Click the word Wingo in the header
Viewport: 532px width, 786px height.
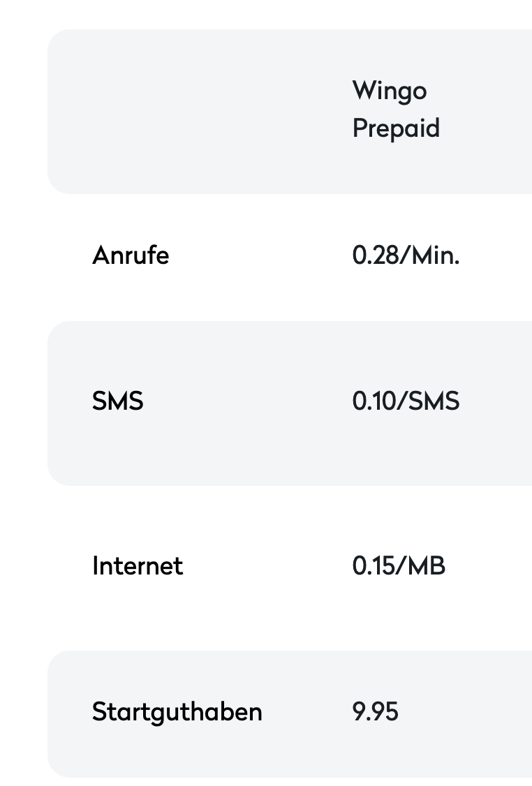(x=390, y=91)
